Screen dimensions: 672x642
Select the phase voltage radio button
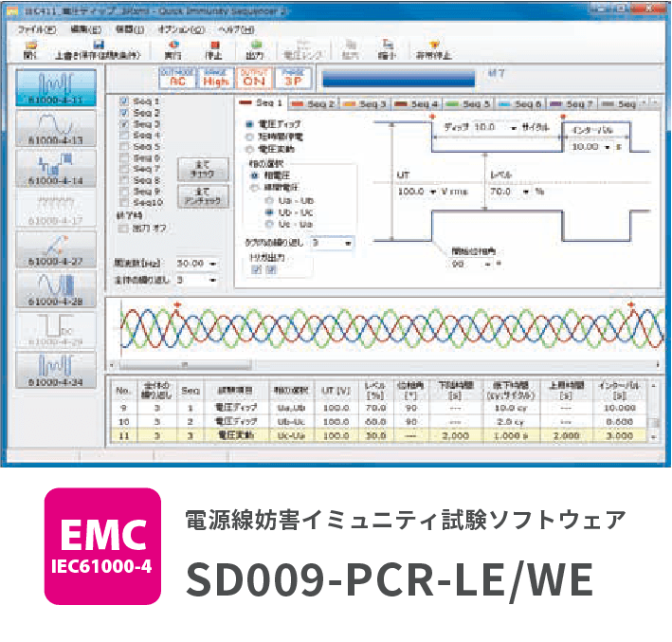click(x=255, y=175)
